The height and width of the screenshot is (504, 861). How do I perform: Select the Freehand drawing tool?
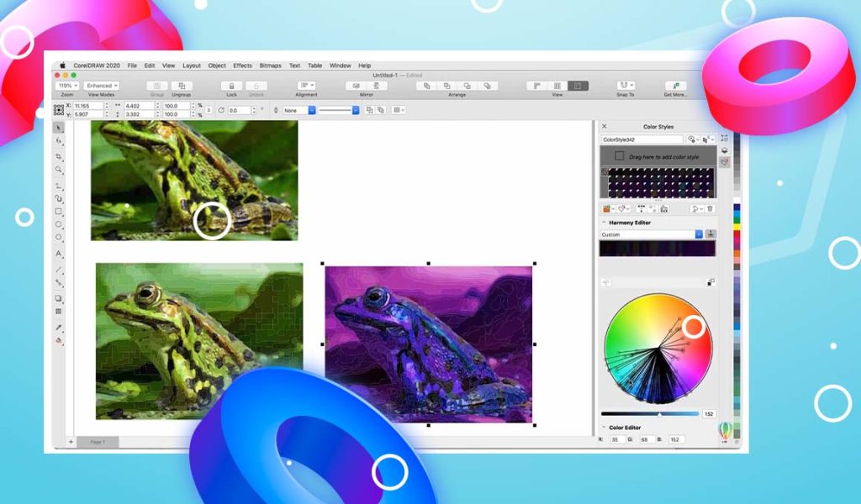(x=59, y=185)
